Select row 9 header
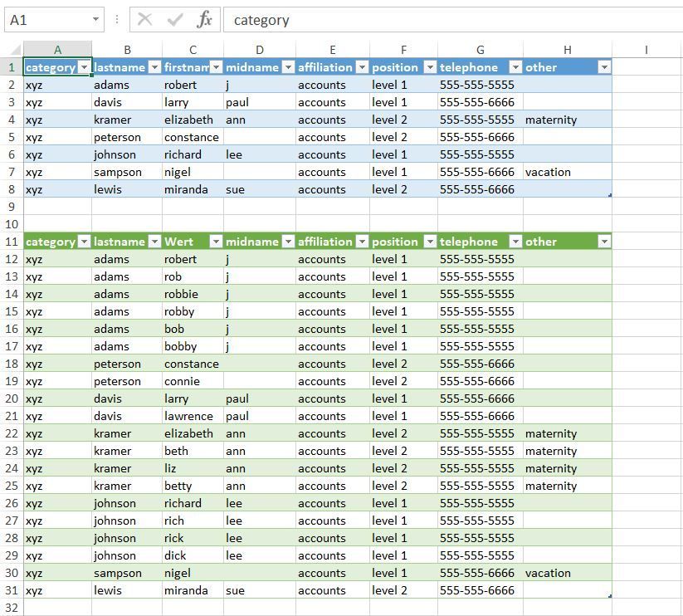683x616 pixels. coord(12,207)
